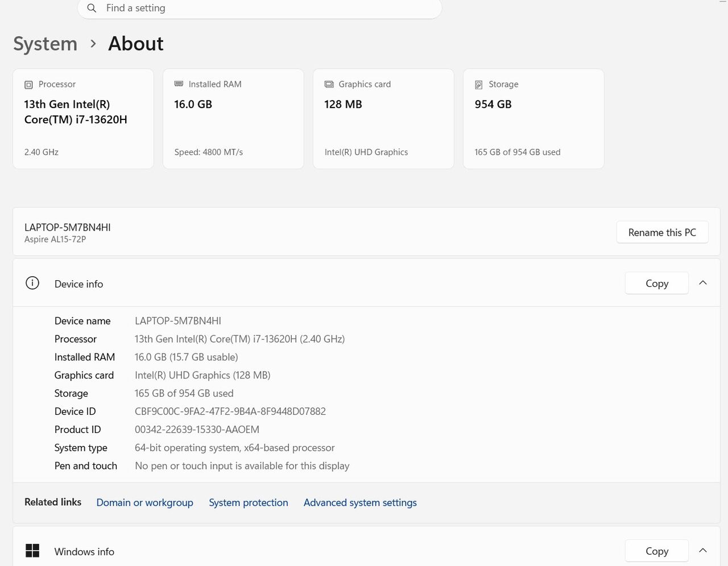Click the Installed RAM card icon

point(179,84)
